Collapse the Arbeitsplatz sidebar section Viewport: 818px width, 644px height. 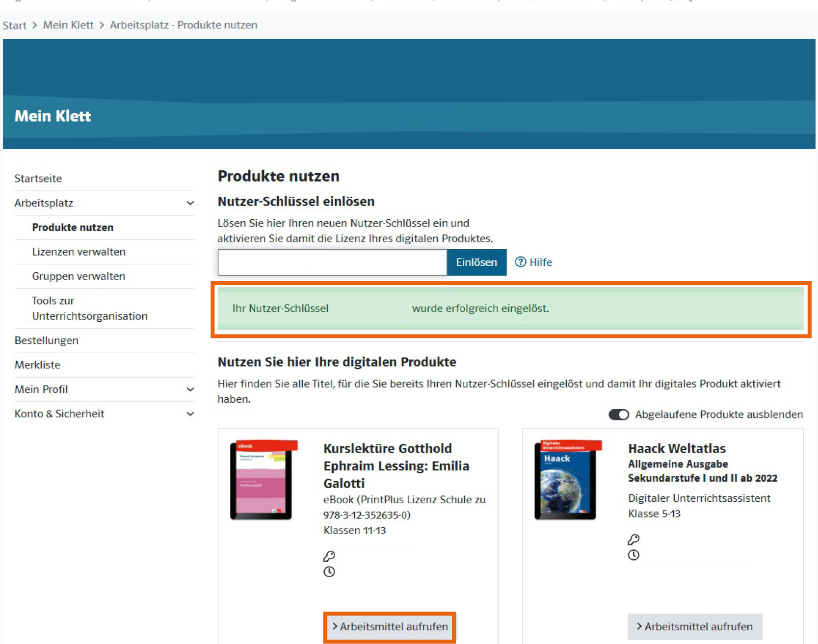pos(190,203)
